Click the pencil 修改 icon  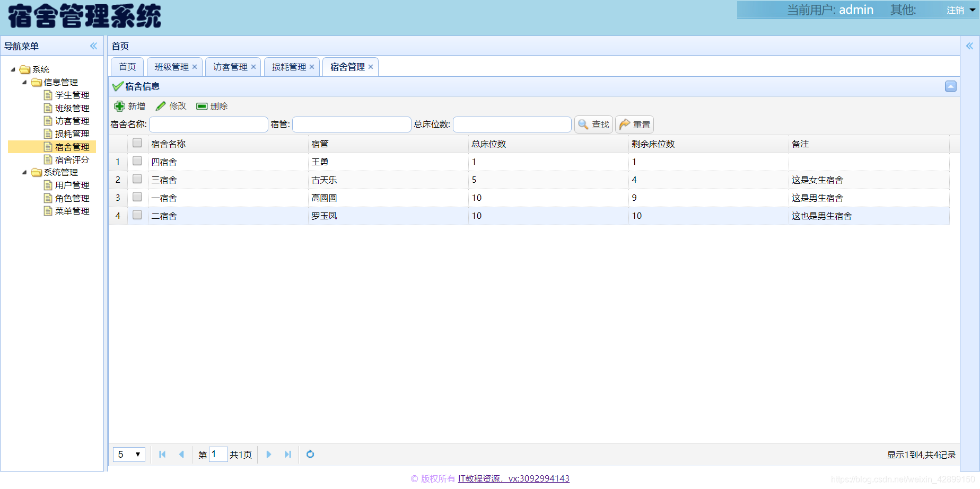pos(161,106)
